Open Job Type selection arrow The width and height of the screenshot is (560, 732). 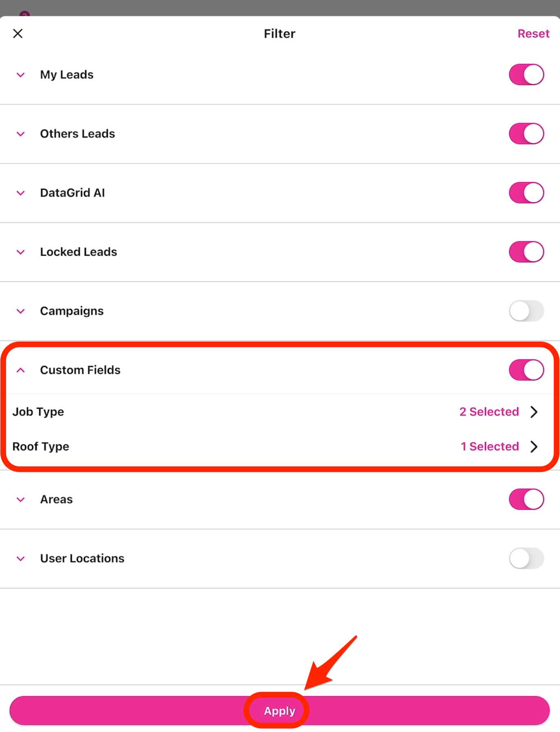pyautogui.click(x=534, y=412)
